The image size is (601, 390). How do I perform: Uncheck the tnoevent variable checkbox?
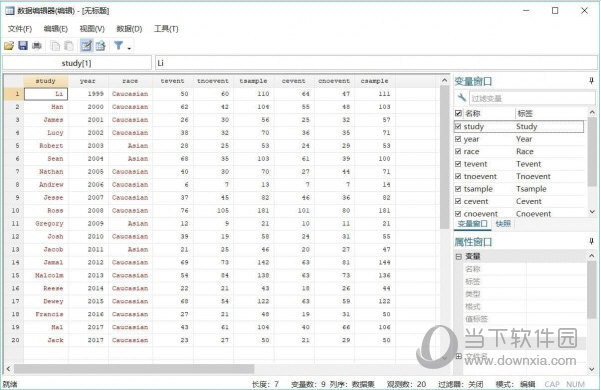coord(458,176)
